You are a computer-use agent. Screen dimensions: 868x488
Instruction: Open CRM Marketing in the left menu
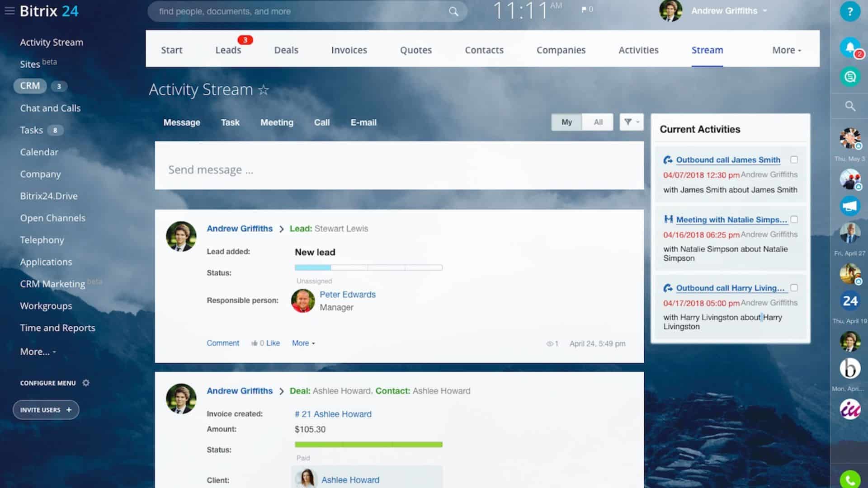click(x=52, y=284)
